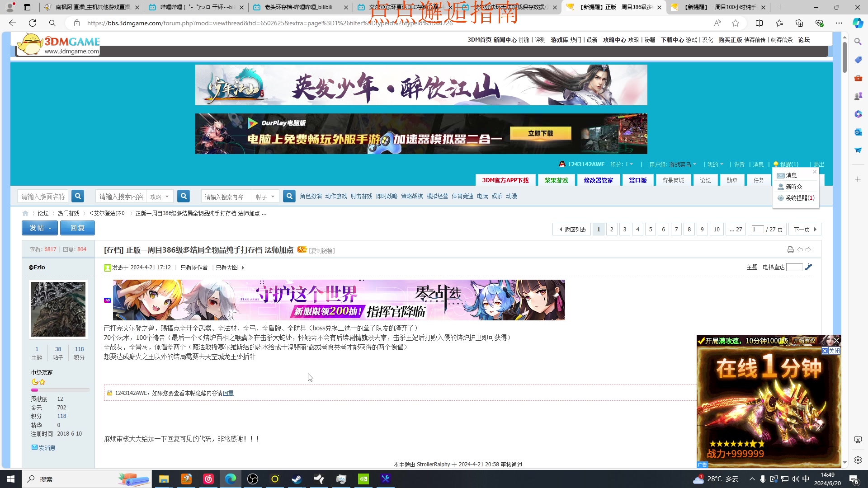Click the browser Back arrow
The width and height of the screenshot is (868, 488).
(13, 23)
